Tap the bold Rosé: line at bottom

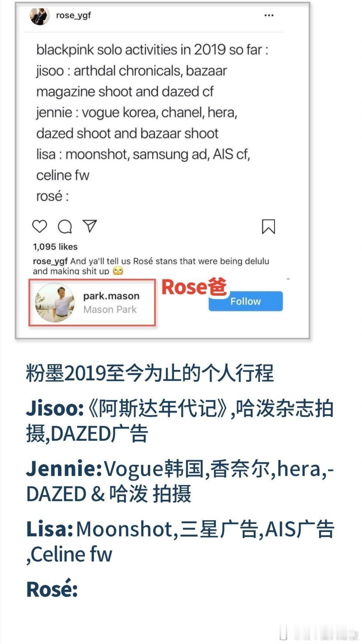point(52,589)
